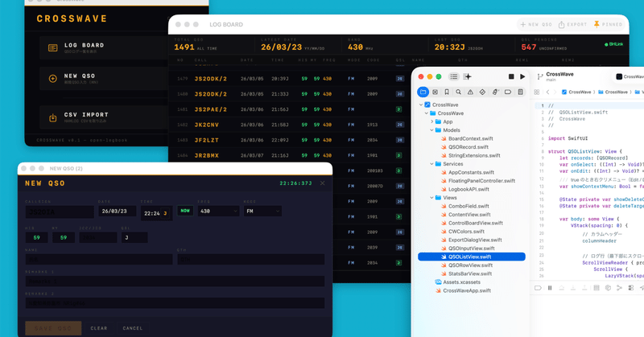This screenshot has width=644, height=337.
Task: Select the Project navigator folder icon
Action: [423, 92]
